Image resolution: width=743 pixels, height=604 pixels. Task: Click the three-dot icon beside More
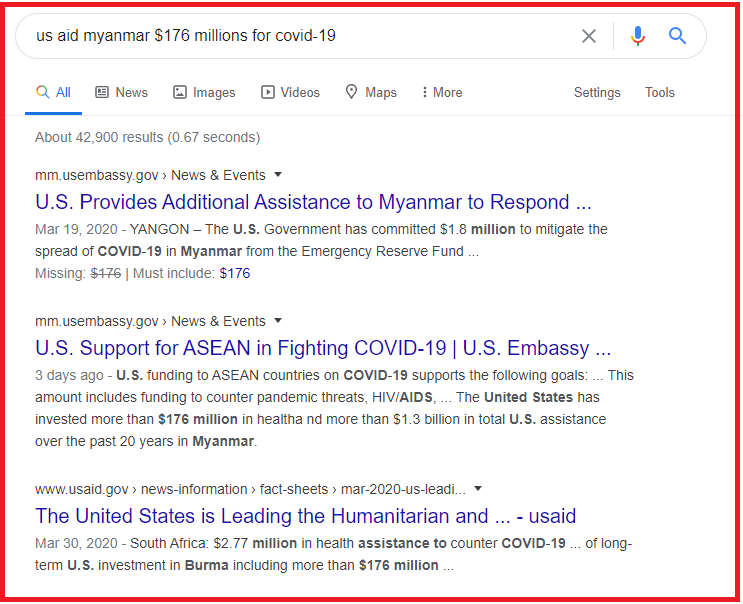coord(425,92)
